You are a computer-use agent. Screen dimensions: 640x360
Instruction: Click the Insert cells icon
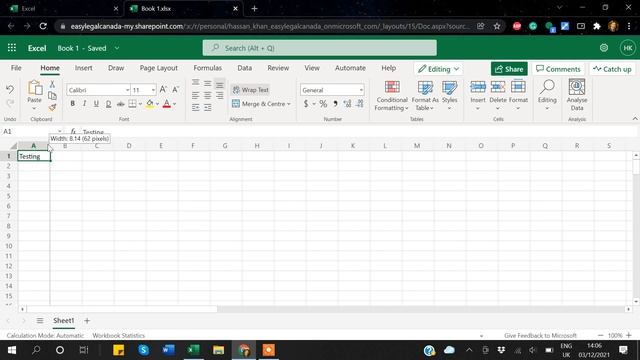(x=478, y=87)
